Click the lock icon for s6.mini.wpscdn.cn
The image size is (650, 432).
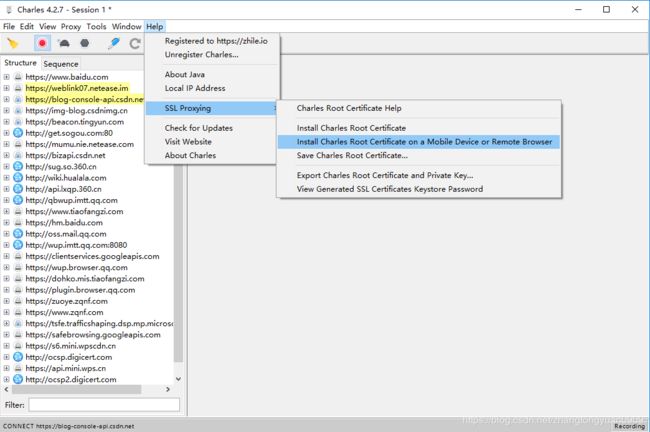pyautogui.click(x=18, y=346)
